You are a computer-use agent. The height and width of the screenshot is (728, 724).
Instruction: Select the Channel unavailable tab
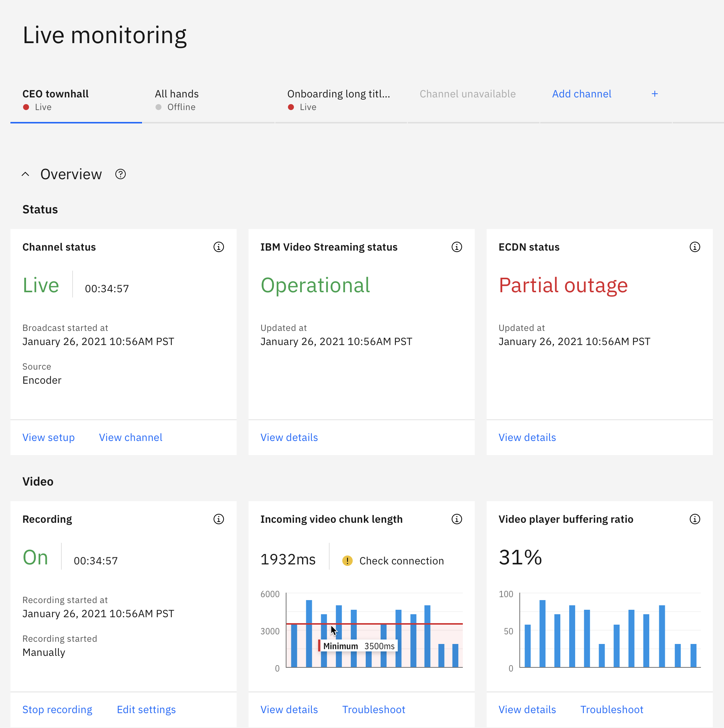click(473, 100)
